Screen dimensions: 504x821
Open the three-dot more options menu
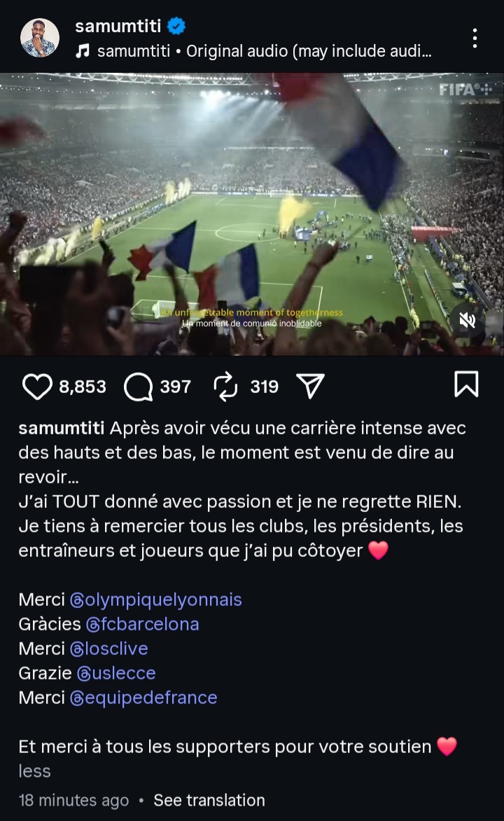[x=475, y=39]
